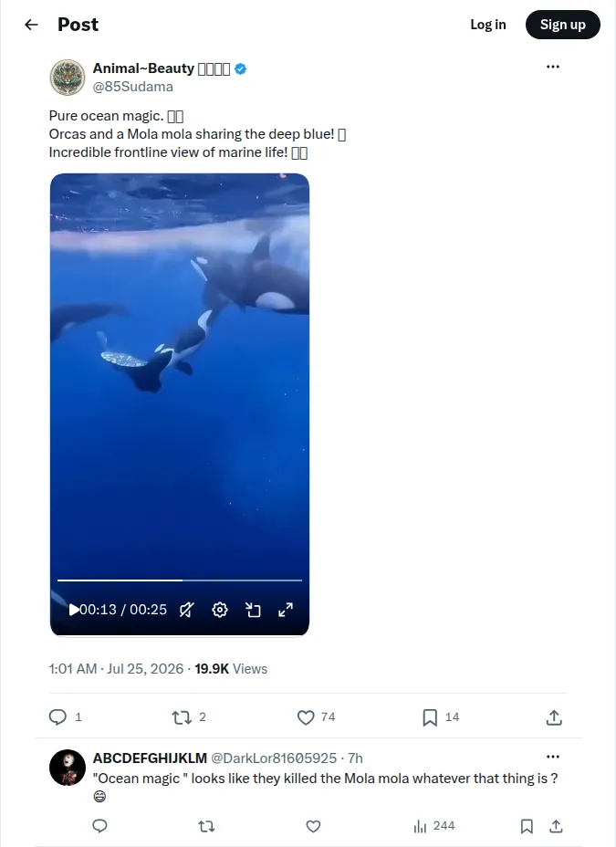The height and width of the screenshot is (847, 616).
Task: Bookmark the post with 14 bookmarks
Action: pos(430,717)
